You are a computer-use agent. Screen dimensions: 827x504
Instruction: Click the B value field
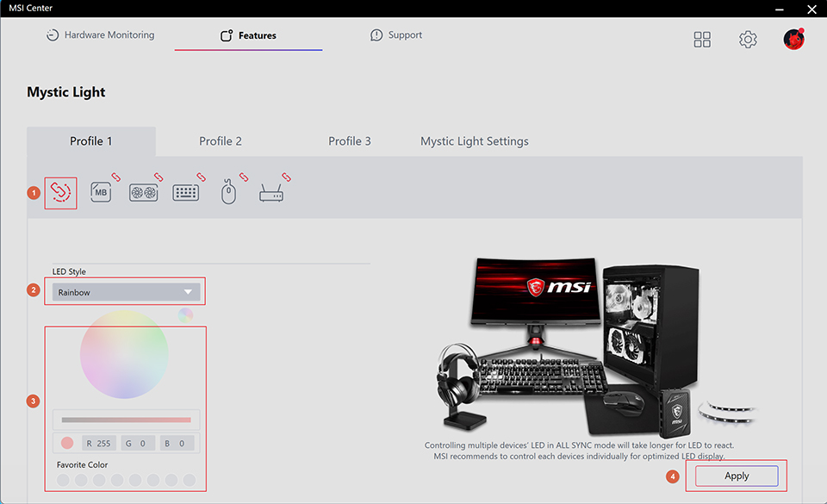(177, 444)
